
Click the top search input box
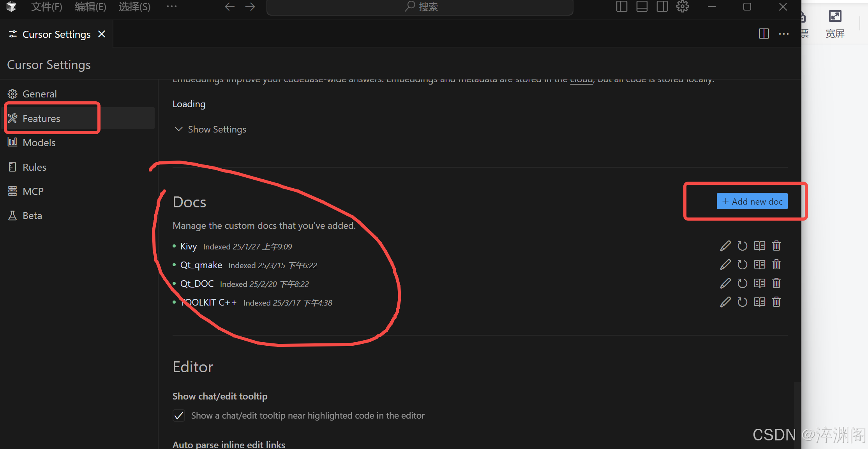pyautogui.click(x=420, y=7)
